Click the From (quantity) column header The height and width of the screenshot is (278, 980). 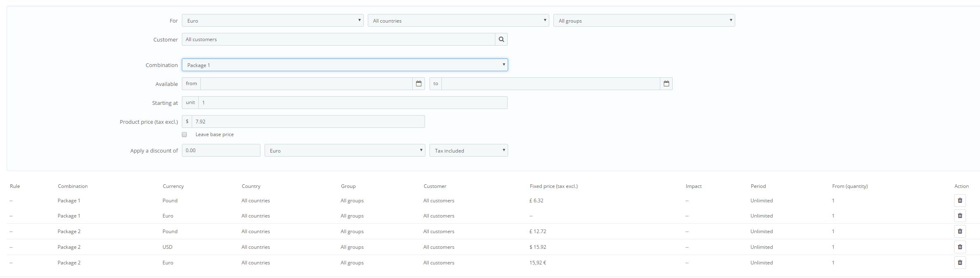[850, 186]
